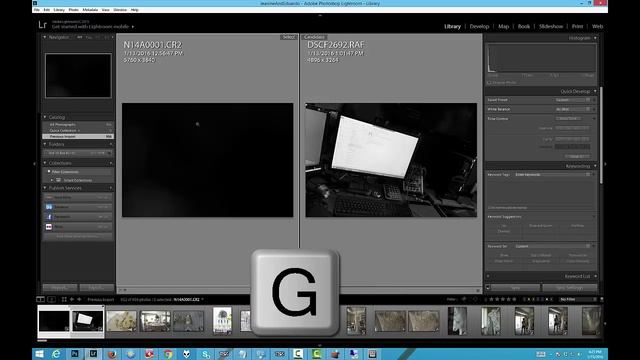
Task: Collapse the Navigator panel
Action: (x=44, y=37)
